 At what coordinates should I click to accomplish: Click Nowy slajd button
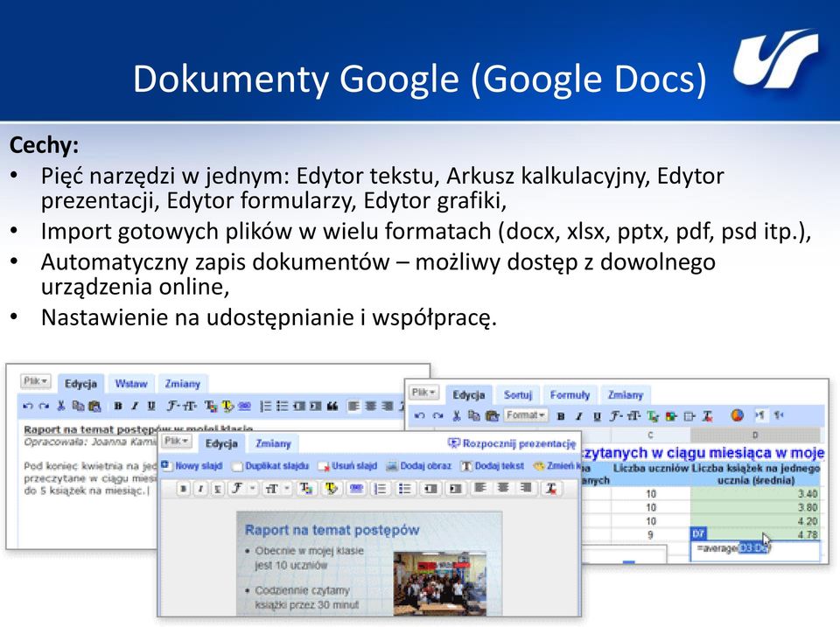tap(192, 466)
